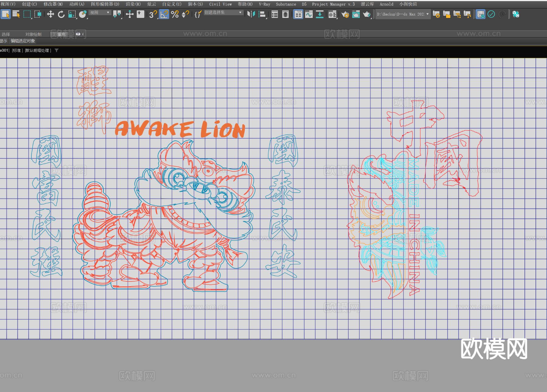Click the [默认明暗处理] viewport shading label
Viewport: 547px width, 392px height.
38,50
